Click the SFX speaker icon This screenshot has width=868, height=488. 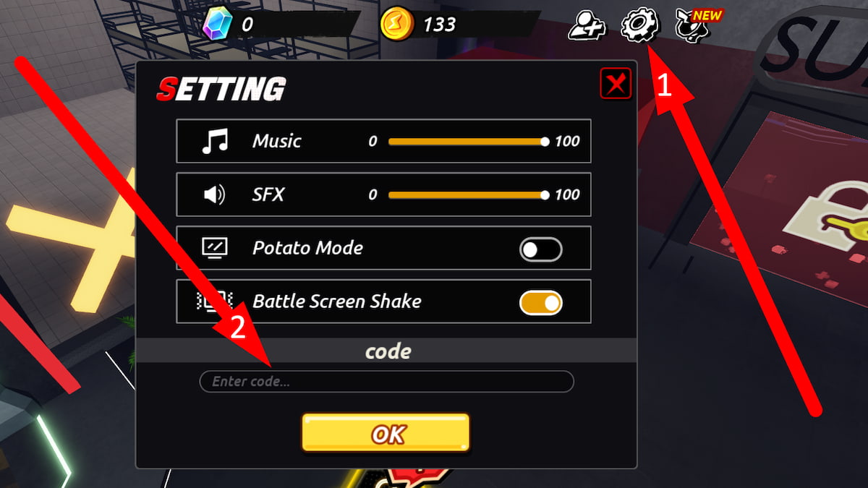tap(215, 194)
